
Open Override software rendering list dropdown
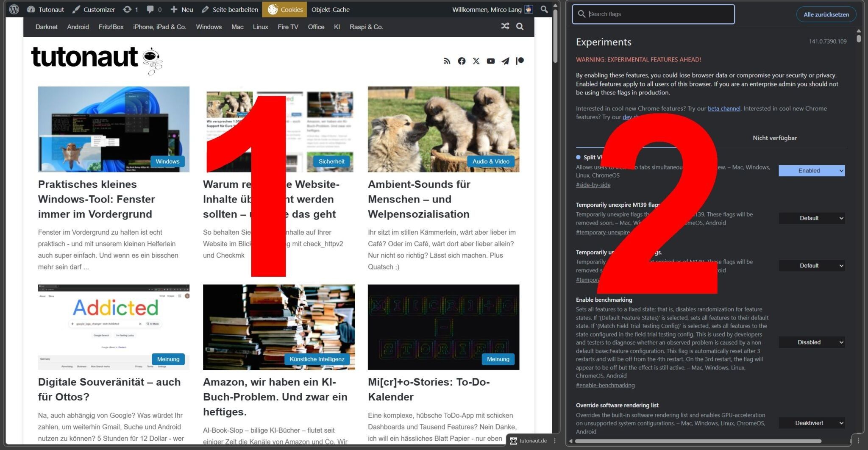point(811,423)
